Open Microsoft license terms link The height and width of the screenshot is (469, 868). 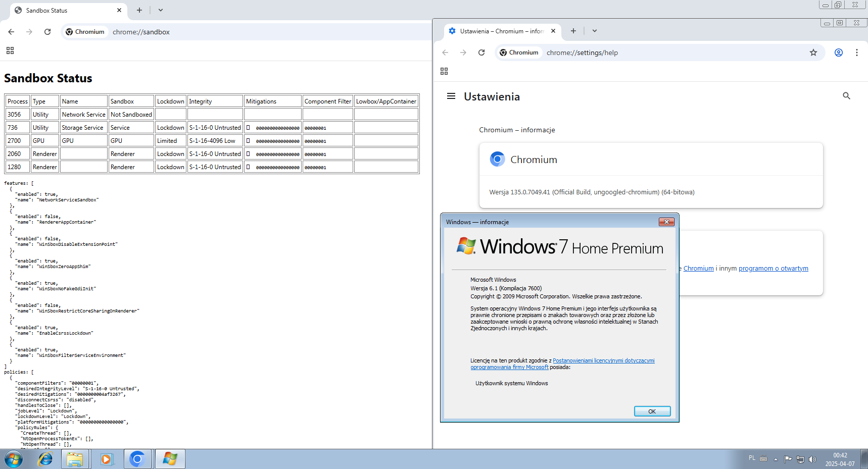point(603,360)
